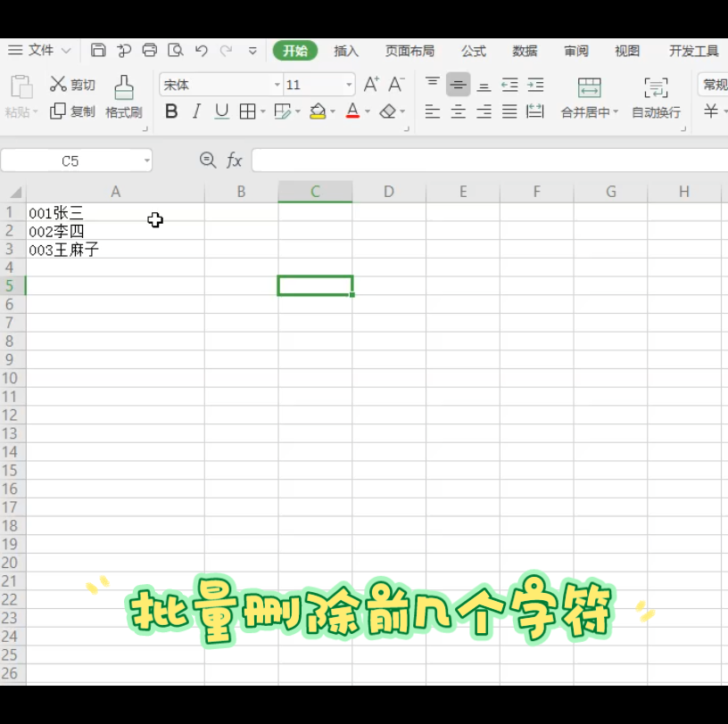Click the underline button
The height and width of the screenshot is (724, 728).
[x=220, y=111]
